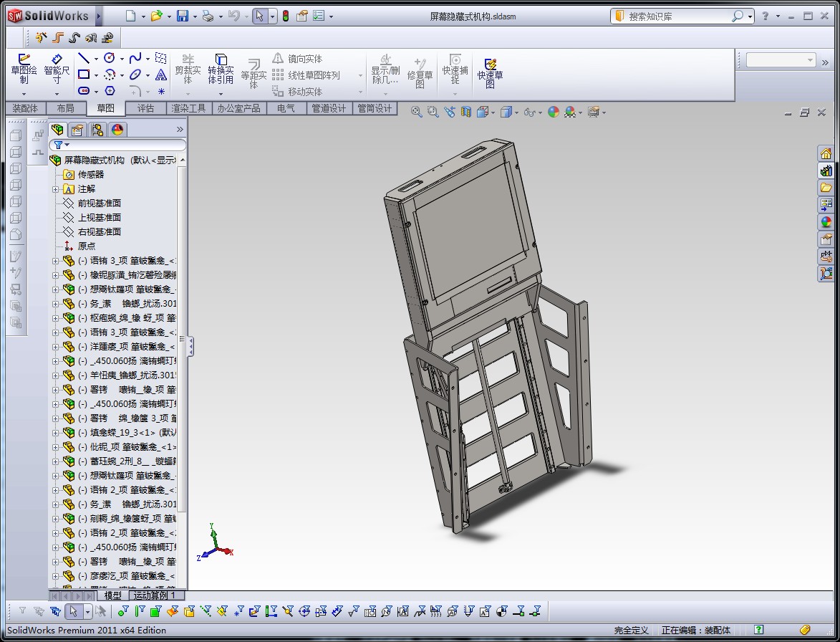Click the New document icon

[x=131, y=16]
